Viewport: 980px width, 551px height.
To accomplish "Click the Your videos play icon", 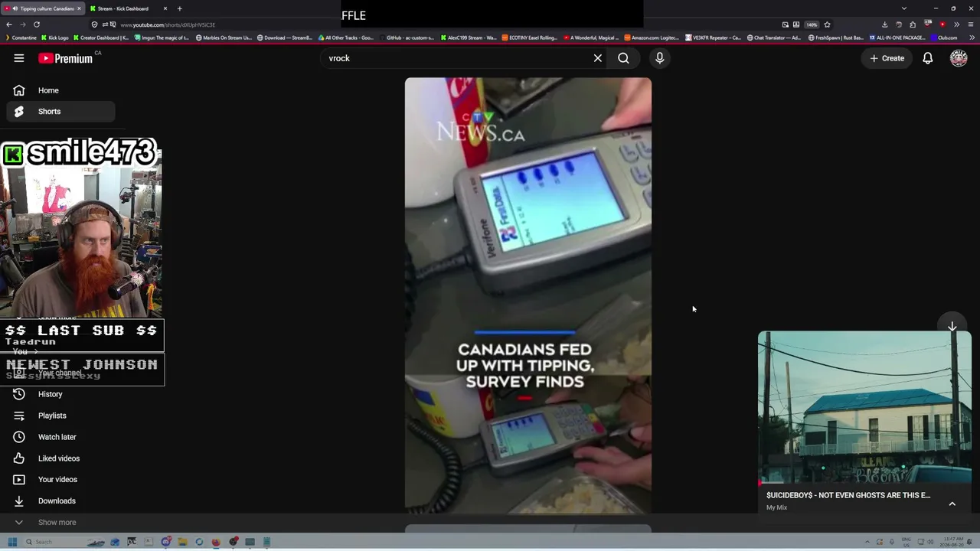I will tap(19, 480).
